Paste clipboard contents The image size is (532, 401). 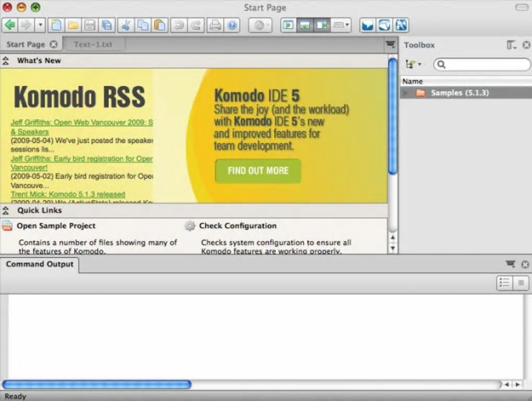click(x=160, y=25)
